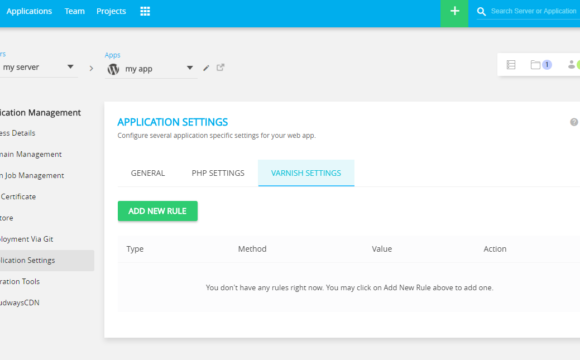
Task: Open the apps grid icon in navbar
Action: (x=145, y=11)
